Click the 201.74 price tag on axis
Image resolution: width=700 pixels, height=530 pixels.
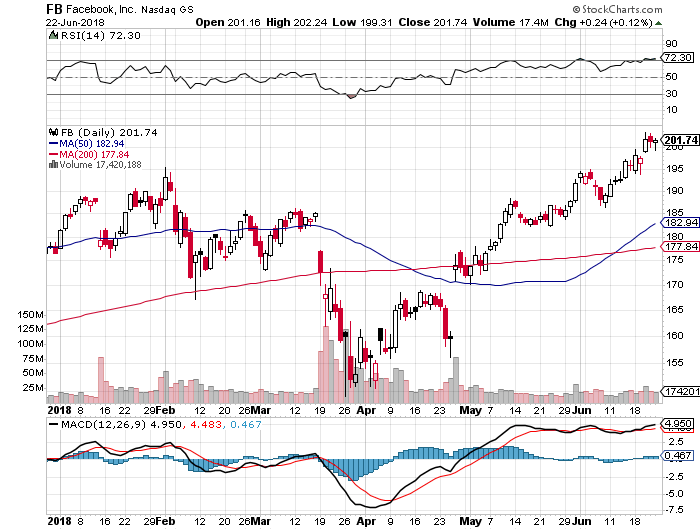point(680,140)
